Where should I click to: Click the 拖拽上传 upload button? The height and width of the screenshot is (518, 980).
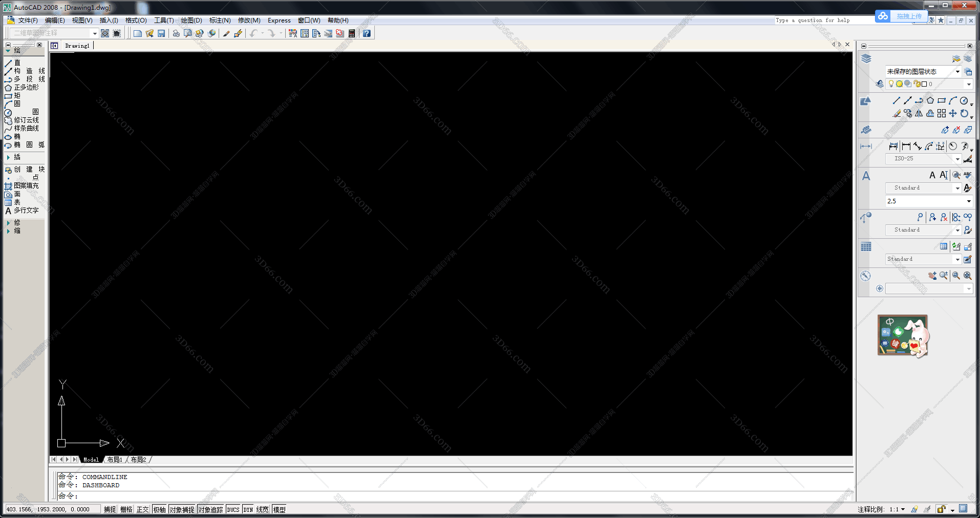point(901,16)
